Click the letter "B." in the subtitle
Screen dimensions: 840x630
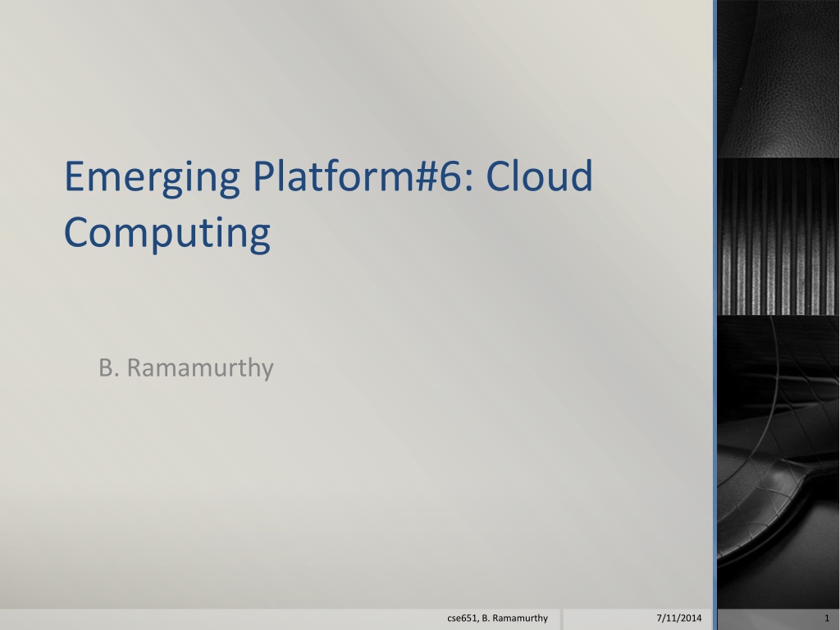click(x=109, y=367)
